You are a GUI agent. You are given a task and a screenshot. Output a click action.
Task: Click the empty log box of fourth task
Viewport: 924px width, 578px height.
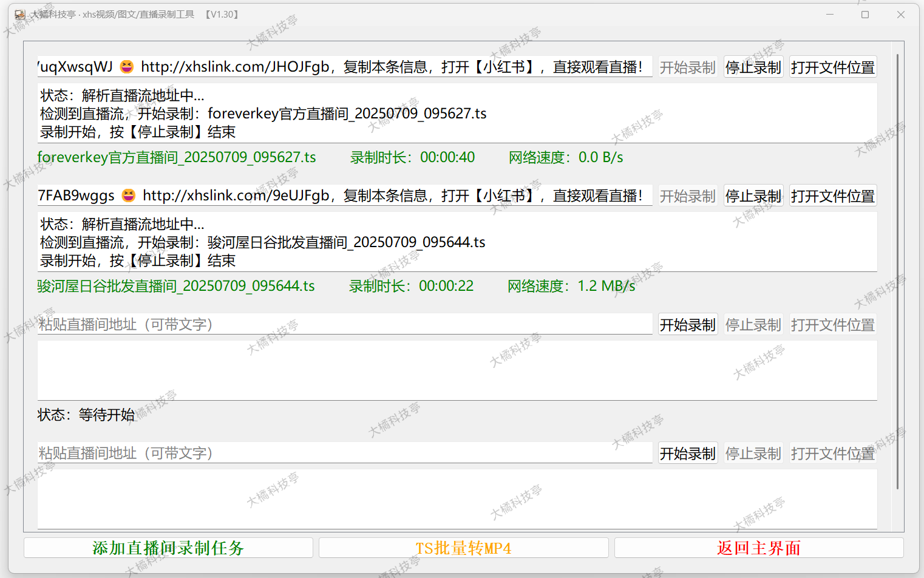tap(457, 499)
